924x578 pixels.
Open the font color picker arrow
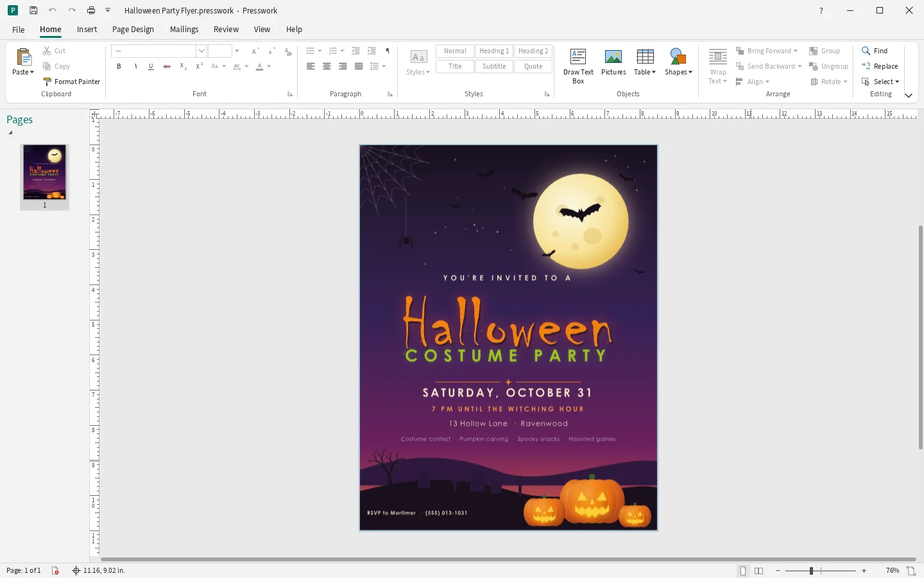click(269, 66)
